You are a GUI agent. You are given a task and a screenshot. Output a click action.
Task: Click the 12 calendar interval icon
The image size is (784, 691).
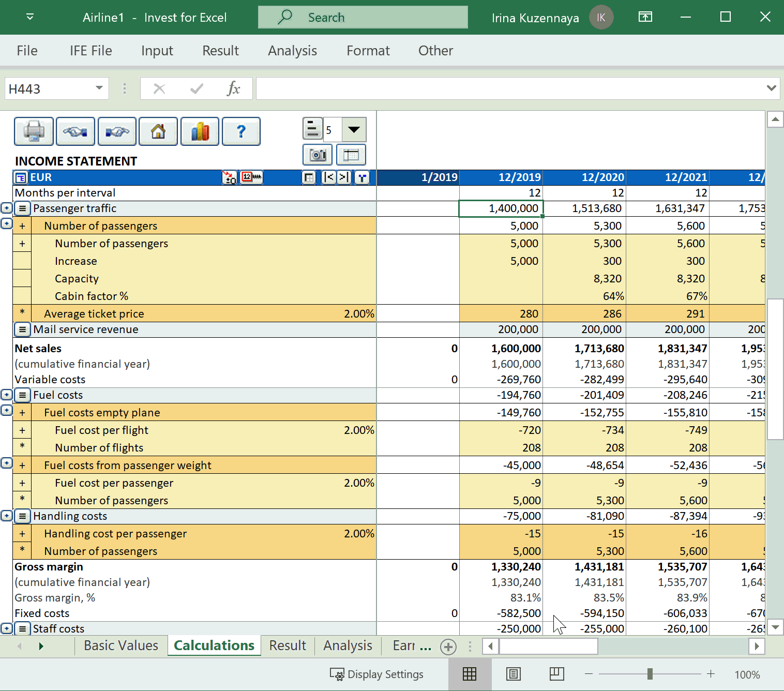(x=251, y=177)
